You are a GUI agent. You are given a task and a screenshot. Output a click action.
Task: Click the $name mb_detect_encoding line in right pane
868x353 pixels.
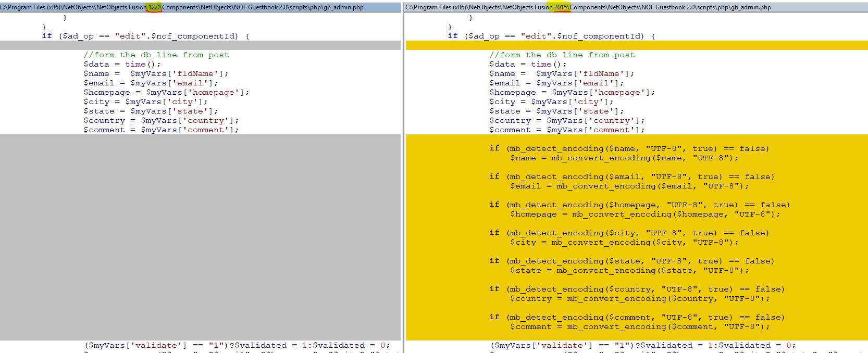point(629,149)
